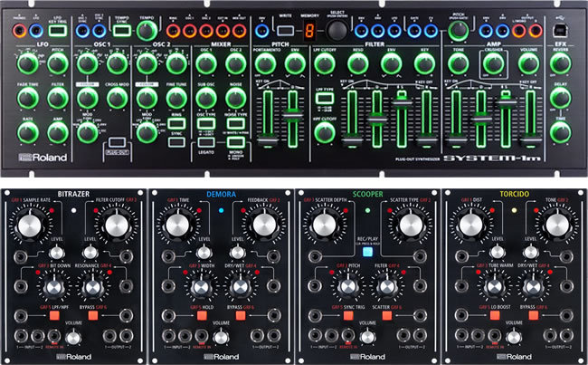Click the filter GATE jack
The width and height of the screenshot is (588, 365).
414,31
